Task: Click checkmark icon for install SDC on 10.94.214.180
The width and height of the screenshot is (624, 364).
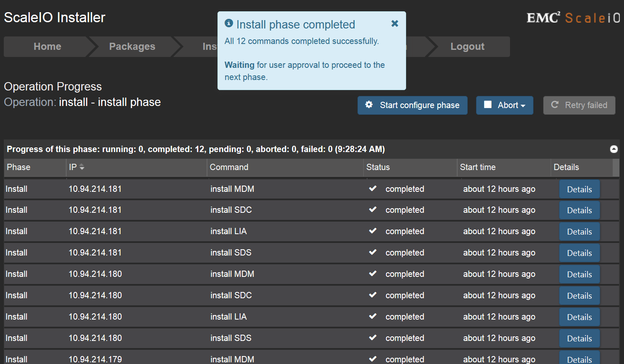Action: tap(373, 295)
